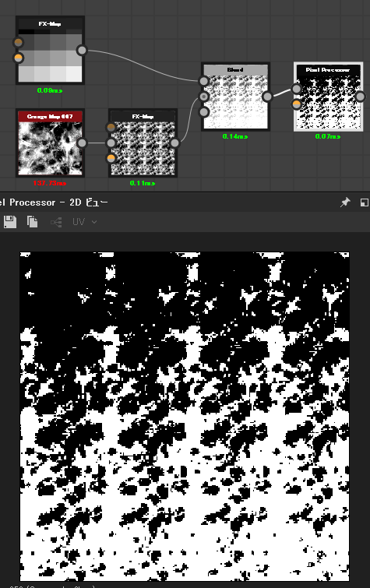The image size is (370, 588).
Task: Click the dark orange input pin of top FX-Map
Action: [18, 42]
